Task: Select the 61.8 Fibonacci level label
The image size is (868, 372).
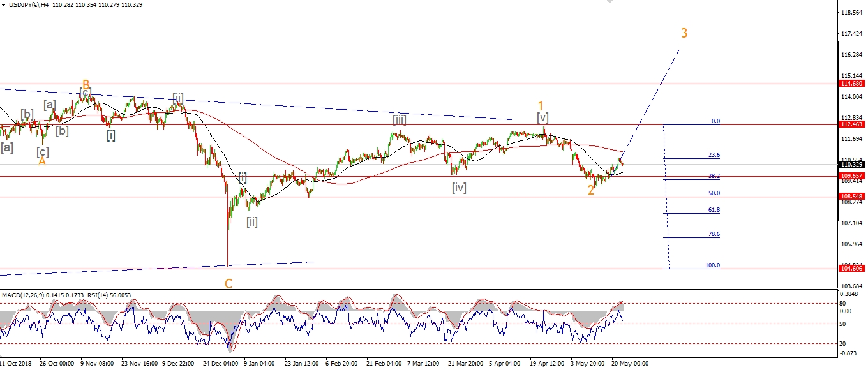Action: pos(713,210)
